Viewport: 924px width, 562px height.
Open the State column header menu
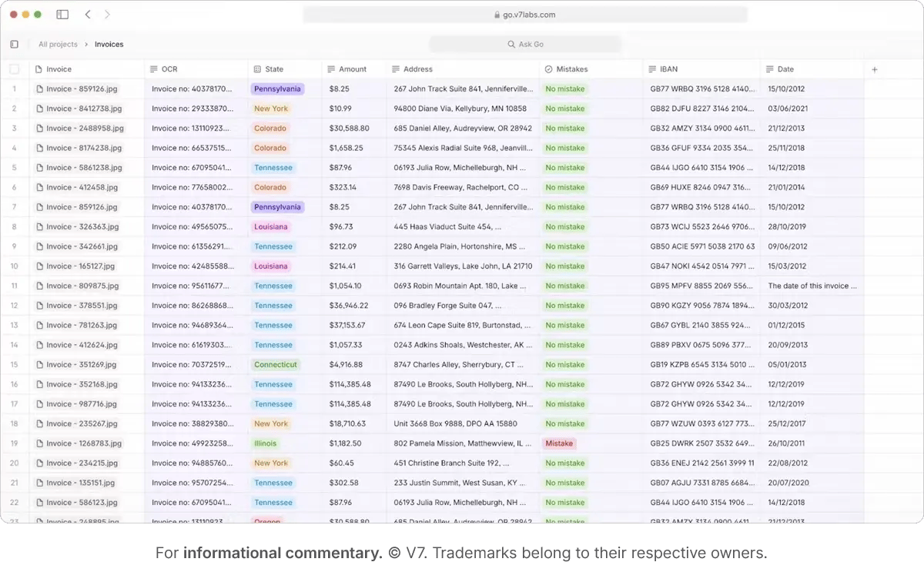273,69
